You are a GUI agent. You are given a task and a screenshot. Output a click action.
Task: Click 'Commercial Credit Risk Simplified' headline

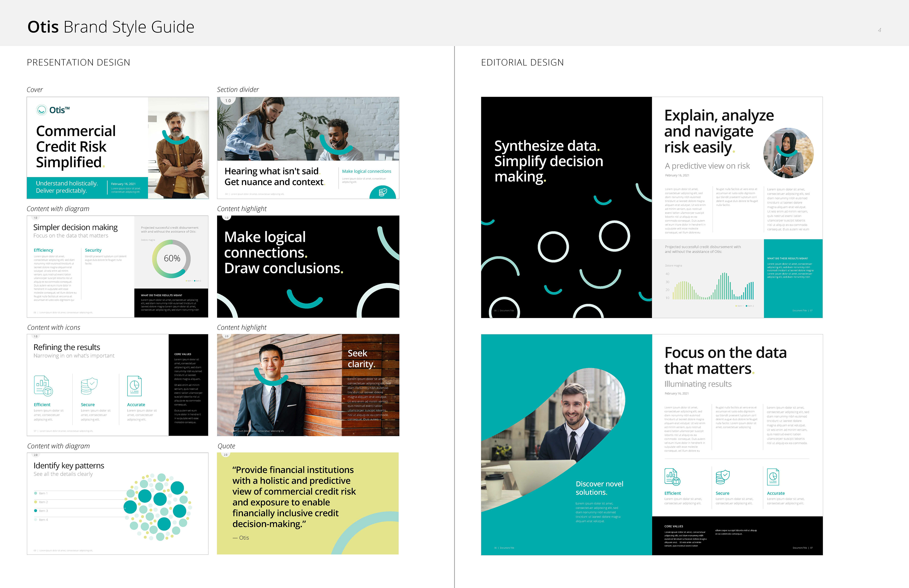coord(76,147)
